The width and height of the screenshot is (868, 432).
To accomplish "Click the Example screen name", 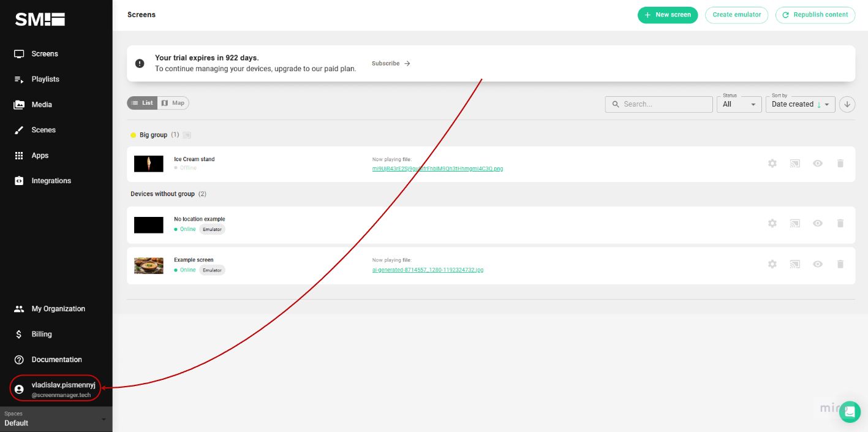I will coord(194,260).
